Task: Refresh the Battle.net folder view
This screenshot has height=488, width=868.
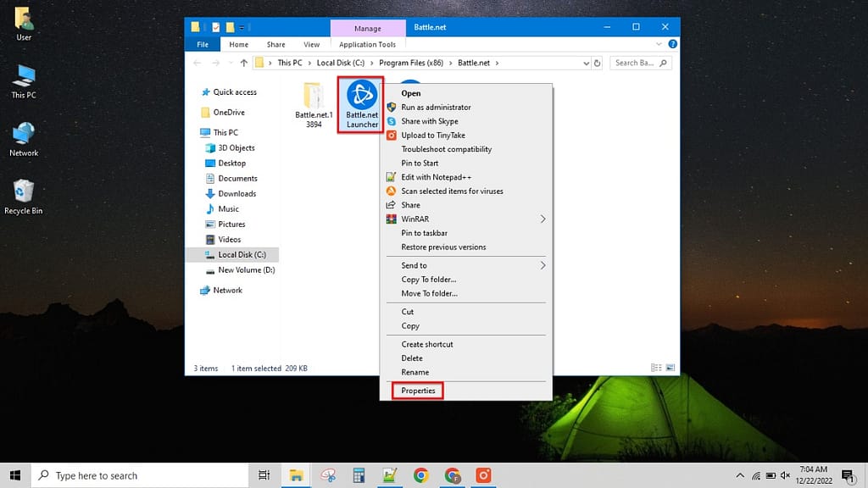Action: click(x=598, y=63)
